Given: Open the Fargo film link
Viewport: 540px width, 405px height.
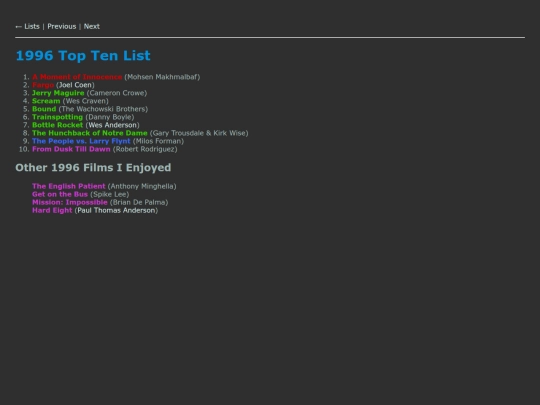Looking at the screenshot, I should 43,85.
